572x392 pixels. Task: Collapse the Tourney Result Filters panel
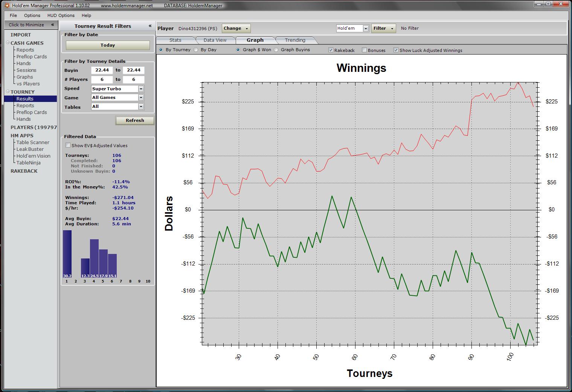[150, 26]
